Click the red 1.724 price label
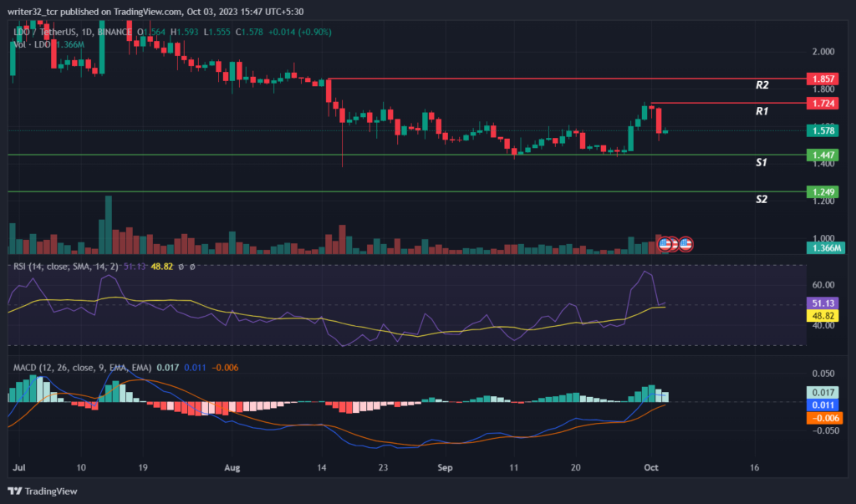 (x=823, y=103)
